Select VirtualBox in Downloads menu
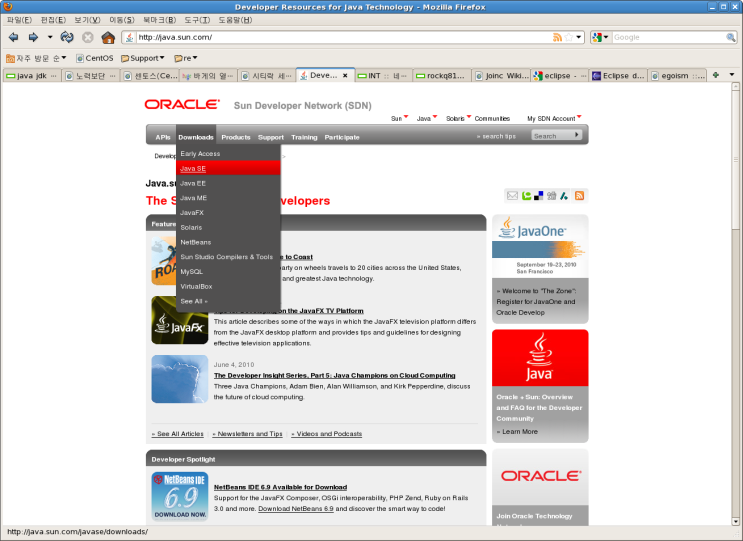The height and width of the screenshot is (541, 743). (x=228, y=286)
